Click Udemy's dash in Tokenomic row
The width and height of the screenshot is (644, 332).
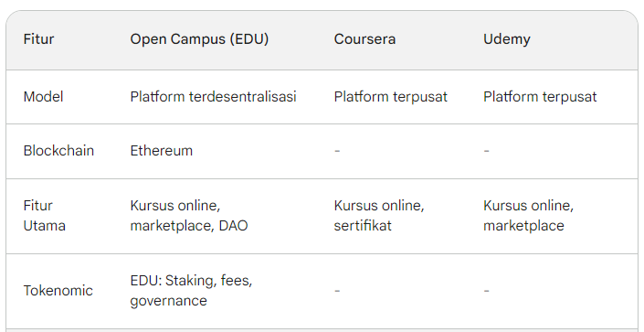pyautogui.click(x=486, y=291)
